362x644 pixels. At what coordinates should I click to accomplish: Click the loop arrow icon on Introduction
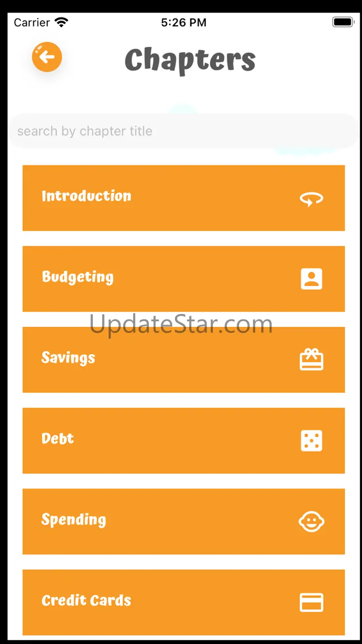[311, 199]
